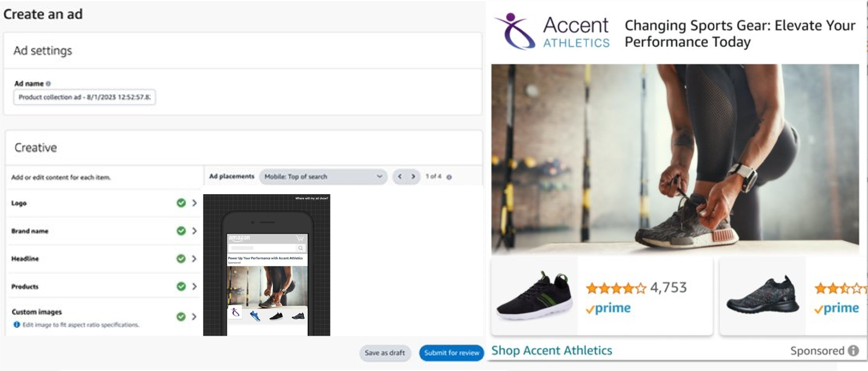
Task: Expand the Logo item chevron
Action: coord(194,203)
